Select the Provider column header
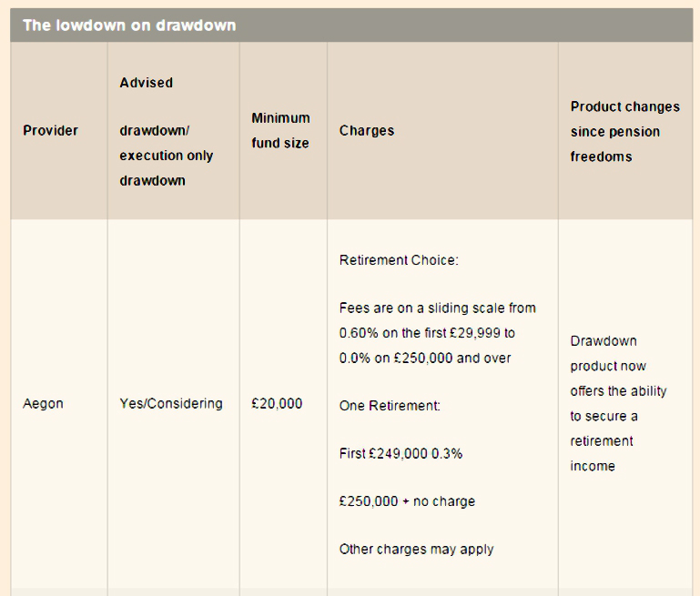Viewport: 700px width, 596px height. [x=50, y=131]
